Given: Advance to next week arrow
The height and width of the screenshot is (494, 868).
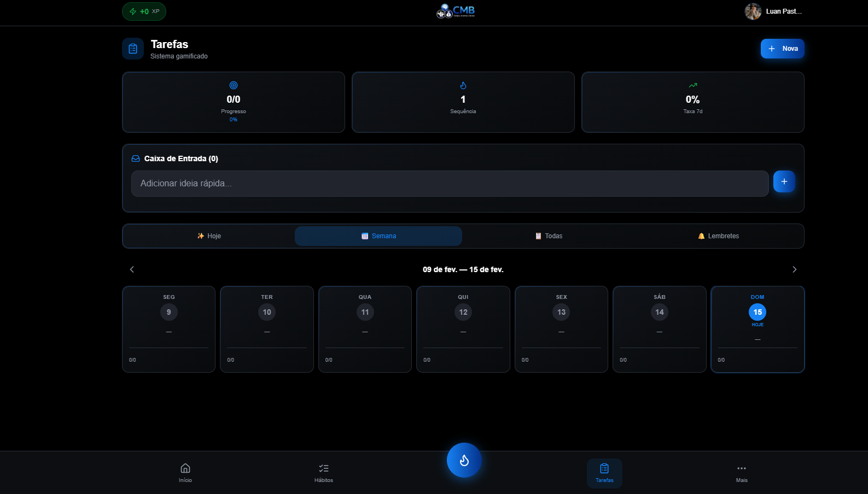Looking at the screenshot, I should coord(794,269).
